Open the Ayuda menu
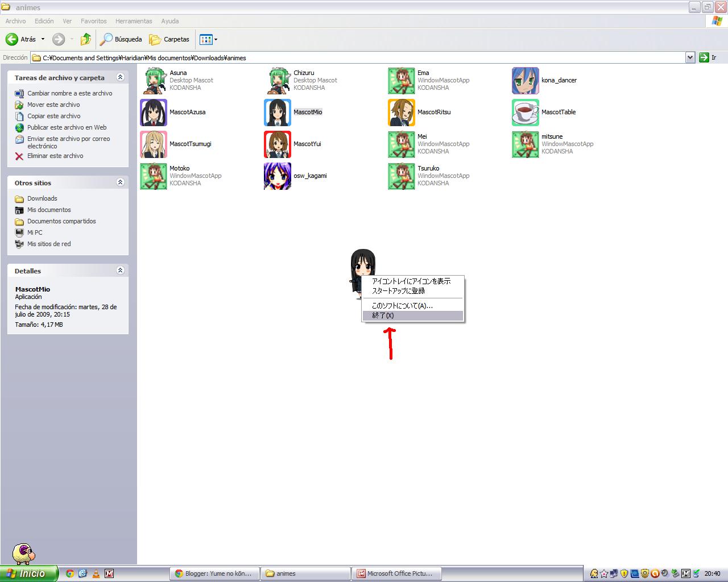The width and height of the screenshot is (728, 582). [170, 21]
